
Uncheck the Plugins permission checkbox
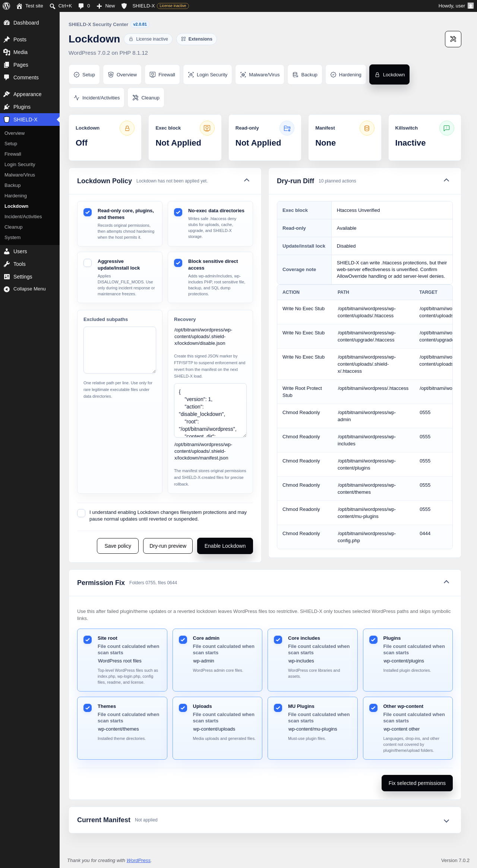[x=373, y=640]
